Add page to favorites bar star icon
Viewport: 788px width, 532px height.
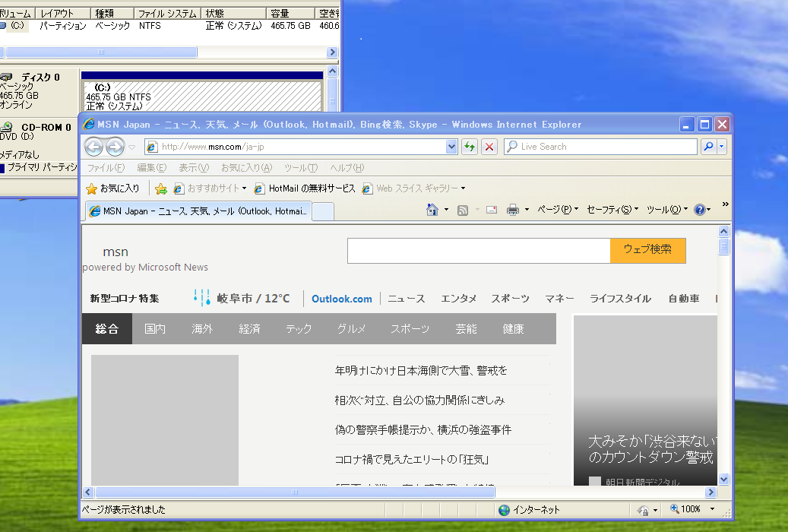pos(161,188)
